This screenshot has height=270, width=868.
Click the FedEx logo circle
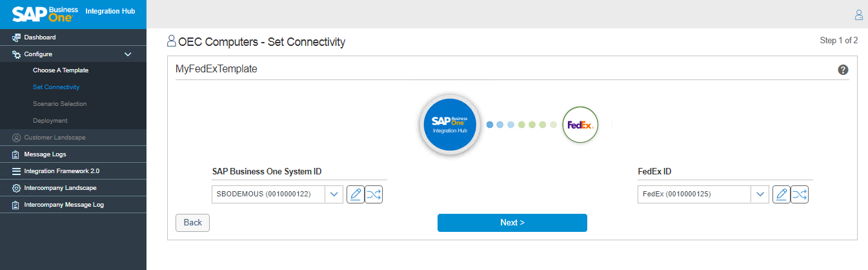click(580, 125)
